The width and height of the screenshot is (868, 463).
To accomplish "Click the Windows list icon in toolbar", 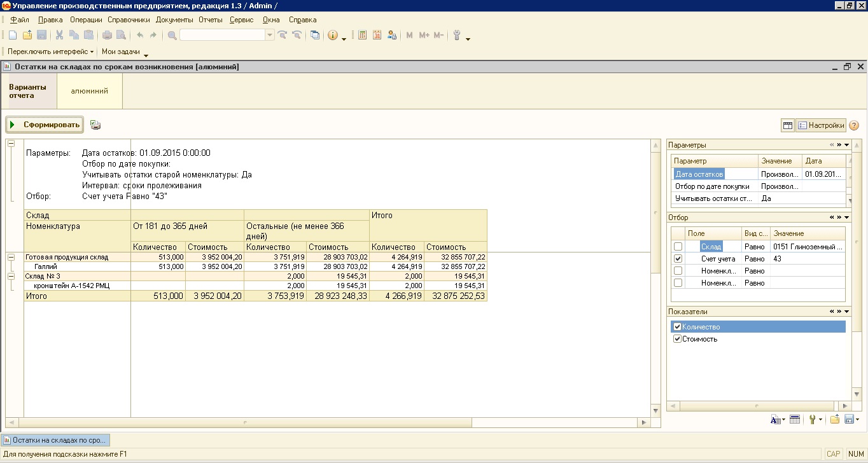I will (x=315, y=36).
